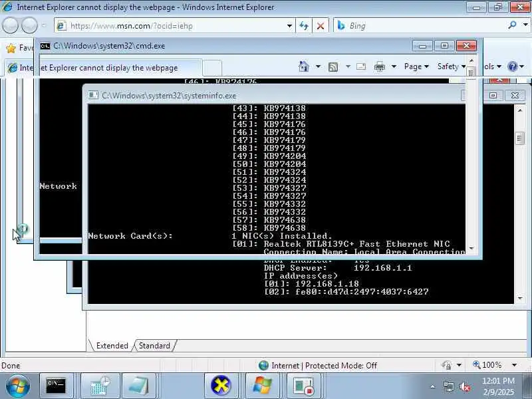This screenshot has height=399, width=532.
Task: Click the status bar privacy lock icon
Action: 446,365
